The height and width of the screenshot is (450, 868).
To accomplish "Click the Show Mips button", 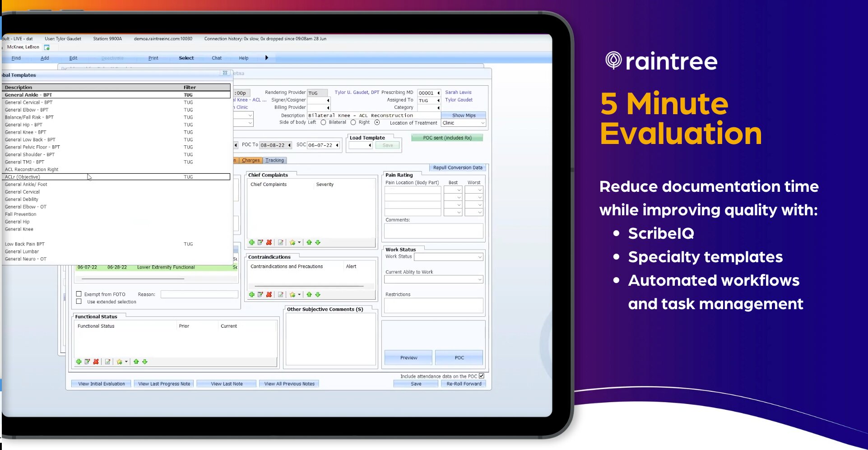I will tap(464, 116).
